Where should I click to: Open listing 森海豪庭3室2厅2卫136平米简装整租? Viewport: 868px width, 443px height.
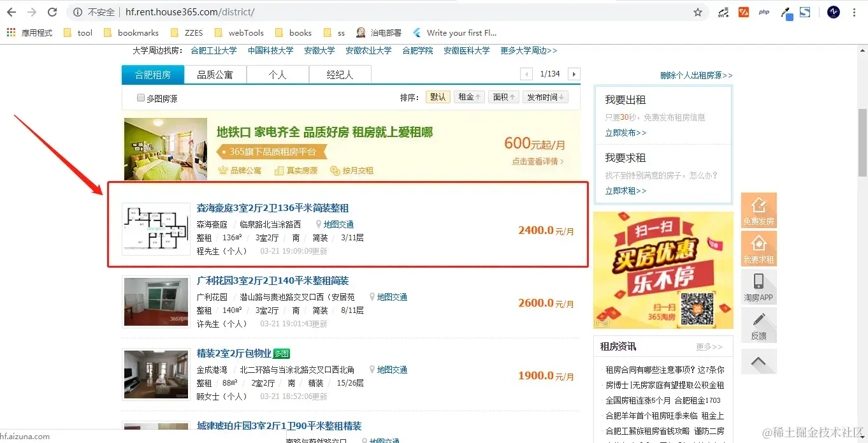click(273, 208)
